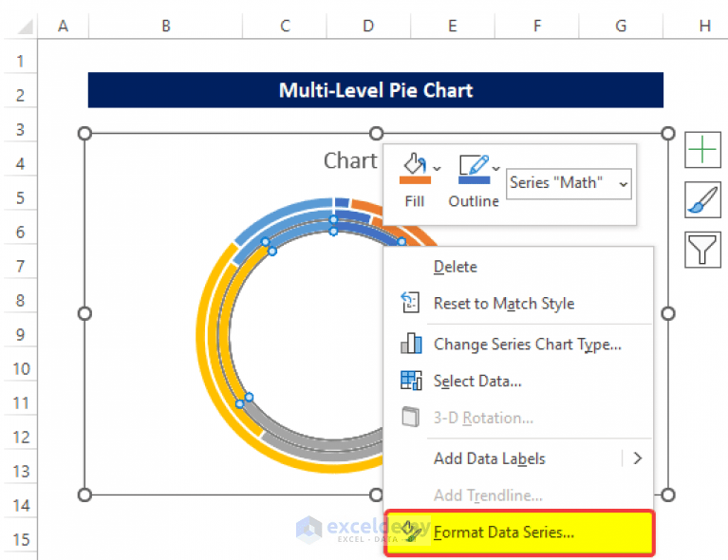Select column F header

click(536, 26)
